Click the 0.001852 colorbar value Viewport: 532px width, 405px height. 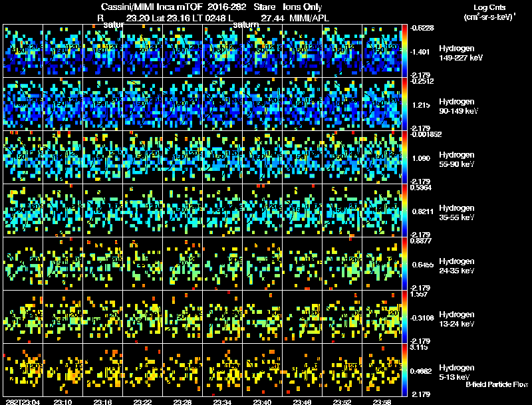[x=426, y=134]
